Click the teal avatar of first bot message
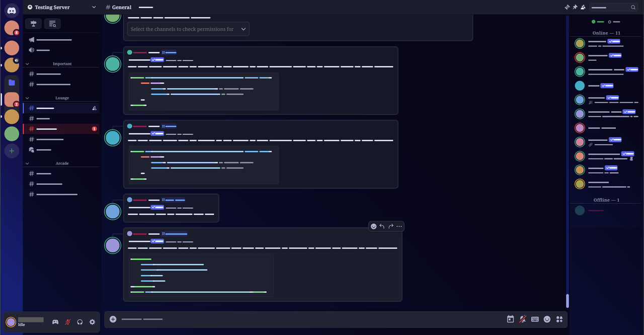This screenshot has width=644, height=335. point(113,64)
